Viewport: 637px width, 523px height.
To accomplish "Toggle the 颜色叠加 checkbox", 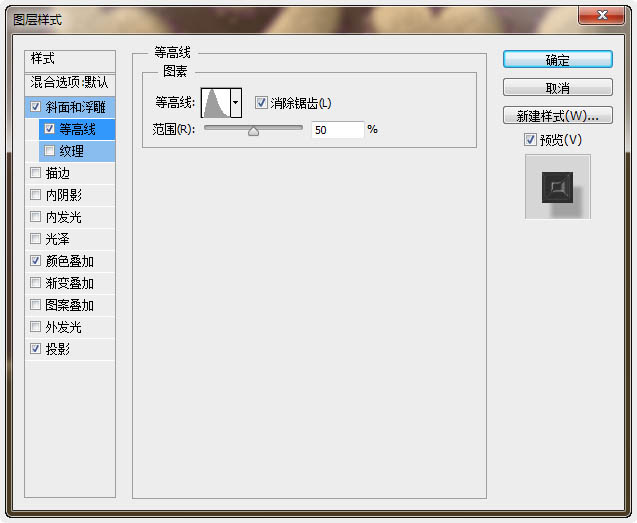I will click(35, 260).
